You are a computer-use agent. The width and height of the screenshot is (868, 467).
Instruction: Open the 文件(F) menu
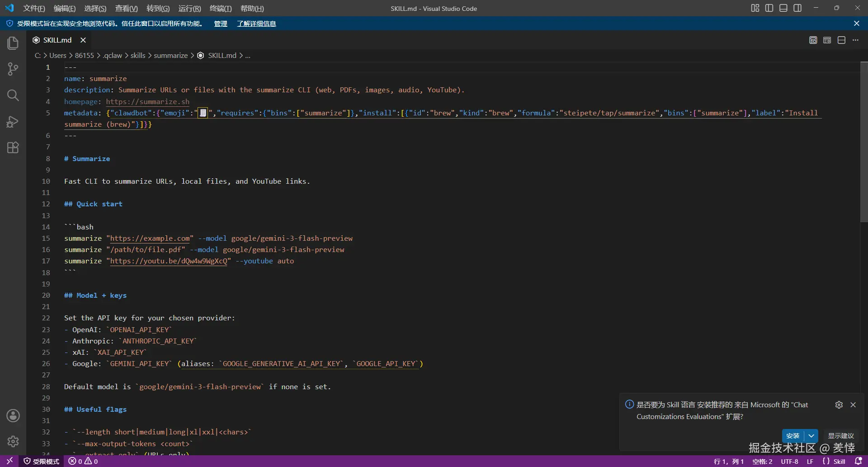(x=34, y=8)
